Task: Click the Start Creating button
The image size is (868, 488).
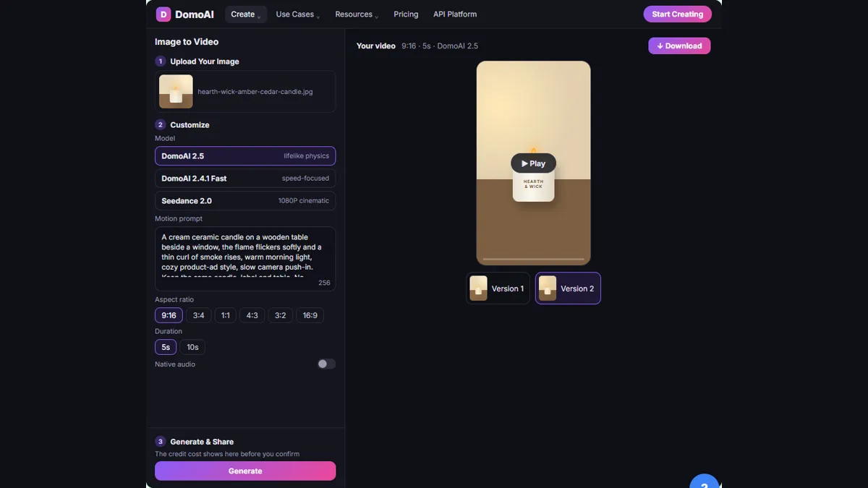Action: tap(677, 14)
